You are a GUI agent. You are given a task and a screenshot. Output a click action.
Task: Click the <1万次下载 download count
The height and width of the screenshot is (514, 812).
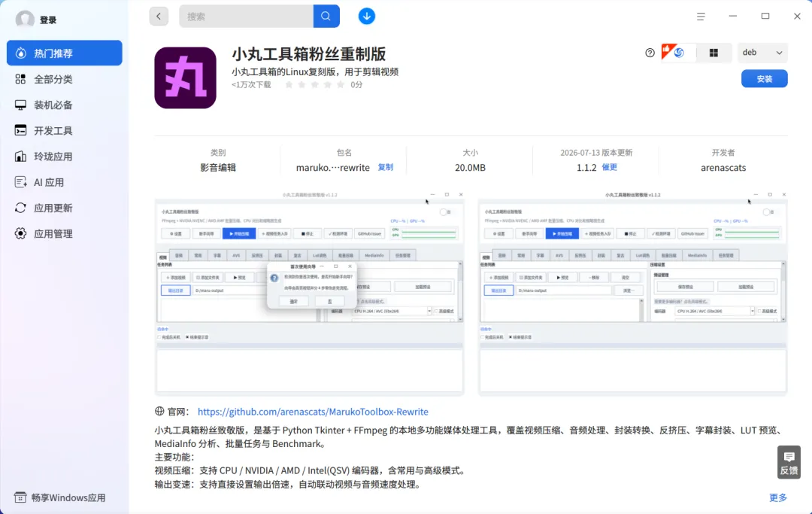click(x=251, y=84)
